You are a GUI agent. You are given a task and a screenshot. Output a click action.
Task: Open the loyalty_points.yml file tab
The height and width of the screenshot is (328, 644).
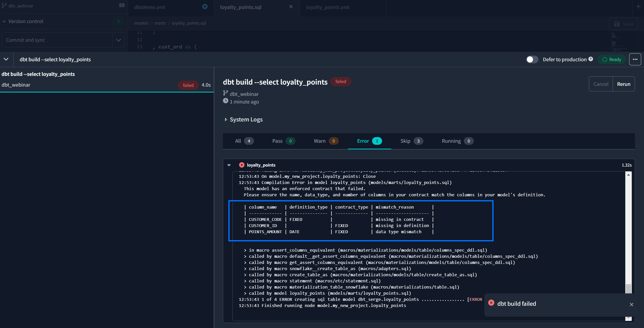[328, 7]
